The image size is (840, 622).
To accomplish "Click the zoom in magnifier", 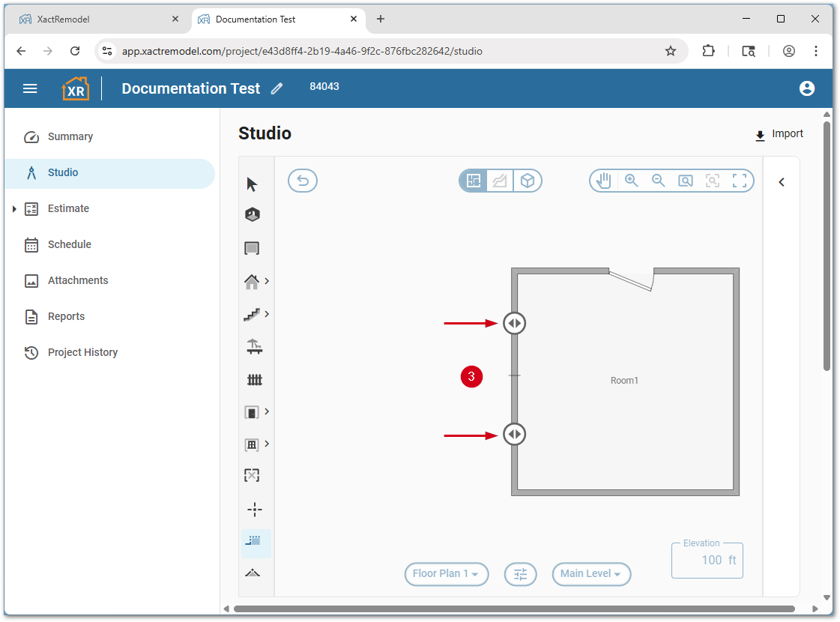I will [632, 181].
